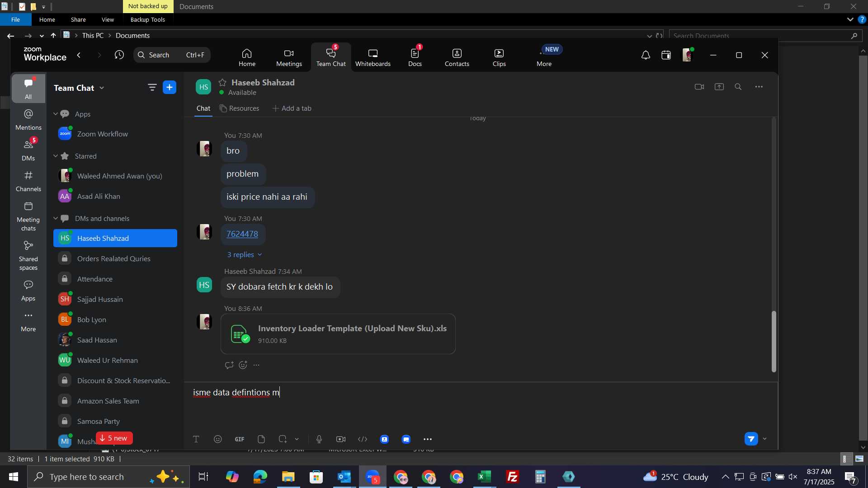868x488 pixels.
Task: Open Orders Realated Quries channel
Action: 115,259
